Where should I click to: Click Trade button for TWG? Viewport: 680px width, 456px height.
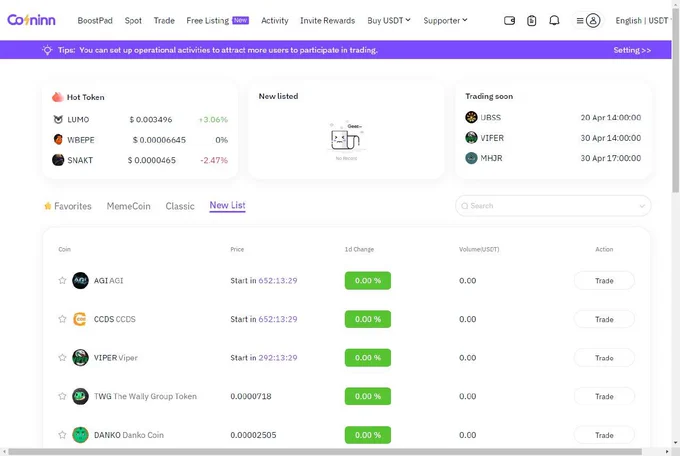click(604, 397)
